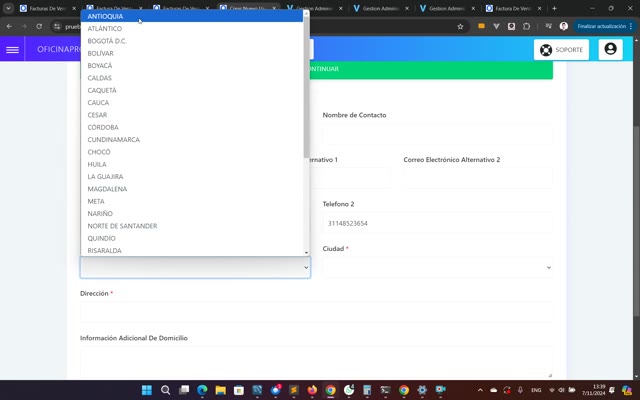Open the Chrome extensions puzzle icon
This screenshot has height=400, width=640.
click(x=527, y=26)
